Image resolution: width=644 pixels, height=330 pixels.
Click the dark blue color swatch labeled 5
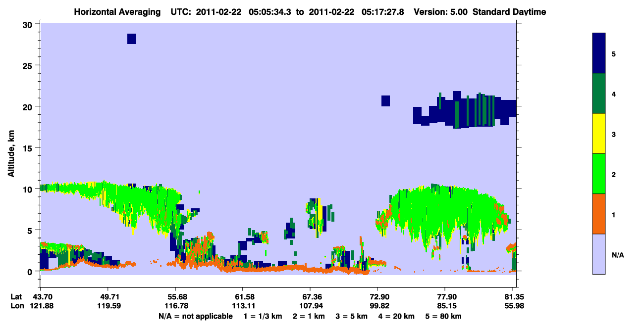(x=599, y=53)
